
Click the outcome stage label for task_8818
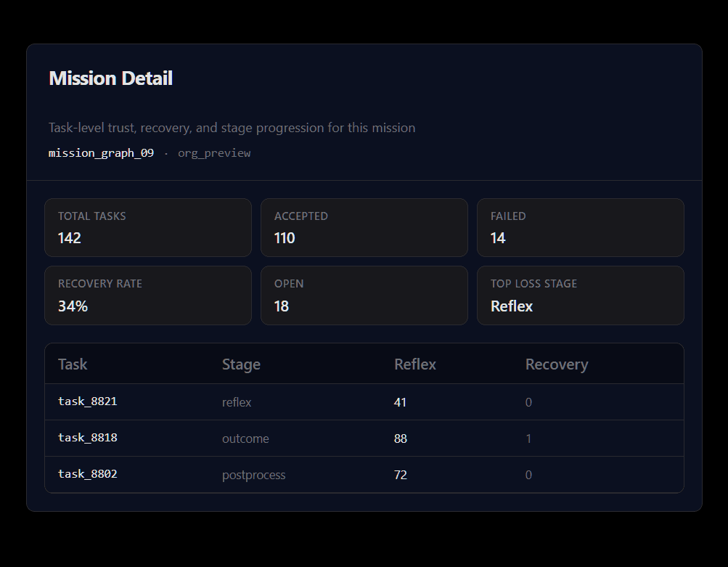[x=245, y=438]
